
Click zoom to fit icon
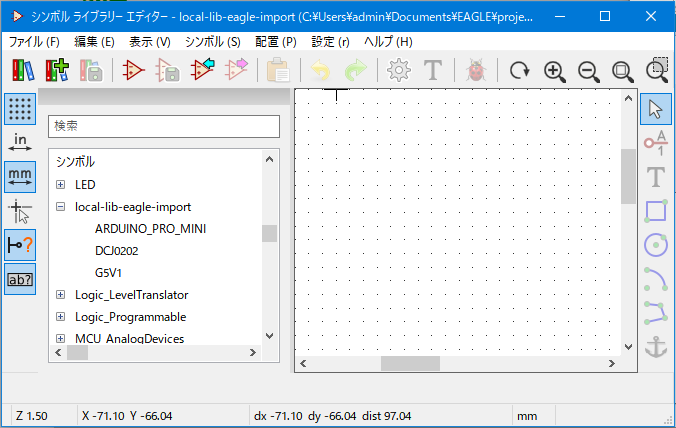623,71
